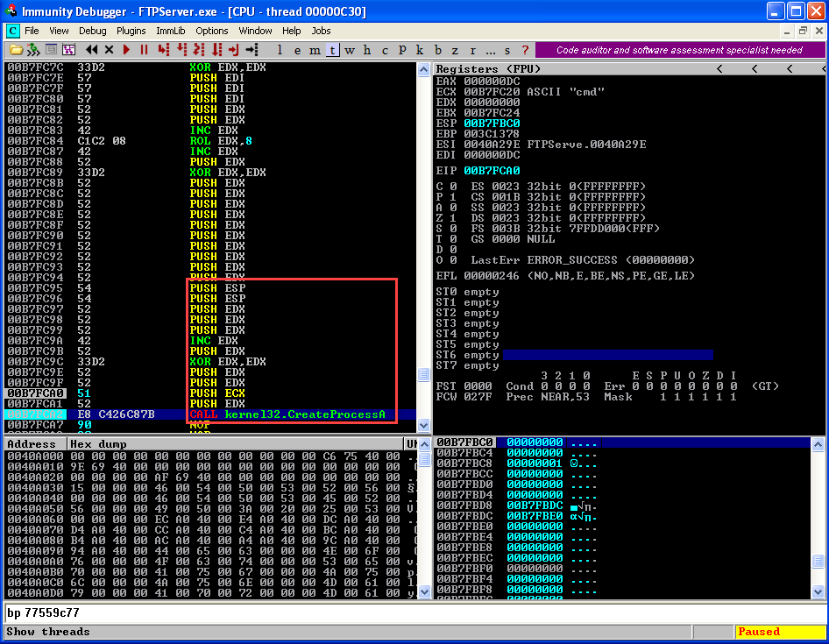The width and height of the screenshot is (829, 644).
Task: Open the Debug menu
Action: (93, 31)
